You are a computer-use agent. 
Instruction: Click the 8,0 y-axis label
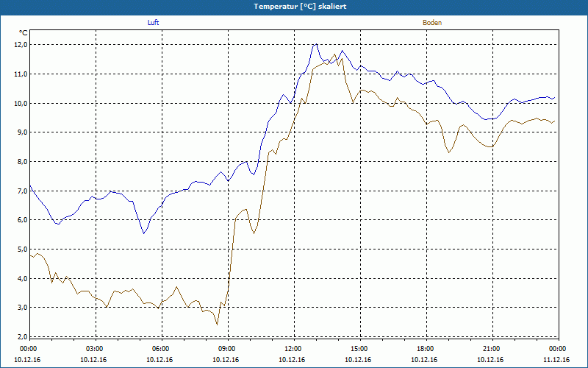coord(23,161)
